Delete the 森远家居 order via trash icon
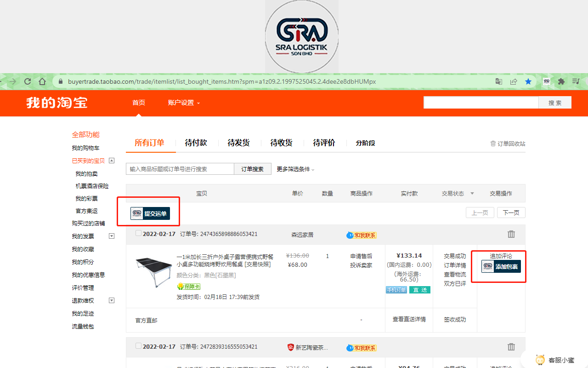Image resolution: width=588 pixels, height=368 pixels. 511,234
